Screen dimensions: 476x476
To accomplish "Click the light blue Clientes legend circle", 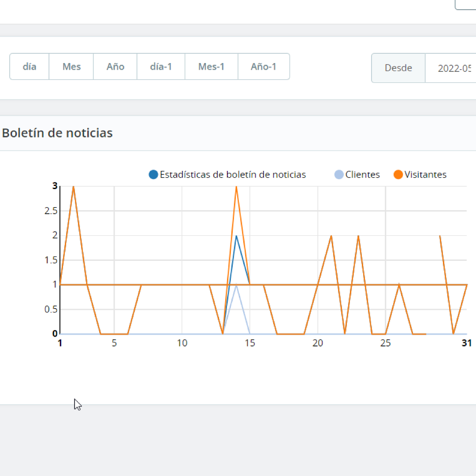I will [x=339, y=175].
